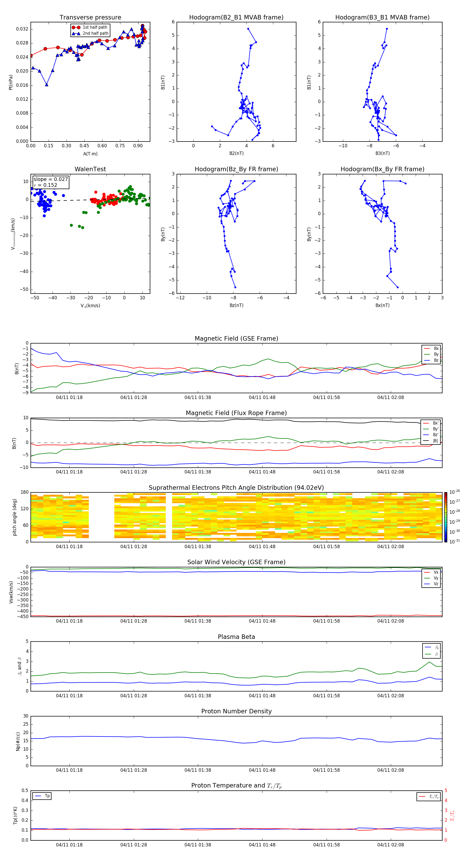Click the 'Tp(10^6K)' y-axis label
This screenshot has width=473, height=868.
point(15,815)
